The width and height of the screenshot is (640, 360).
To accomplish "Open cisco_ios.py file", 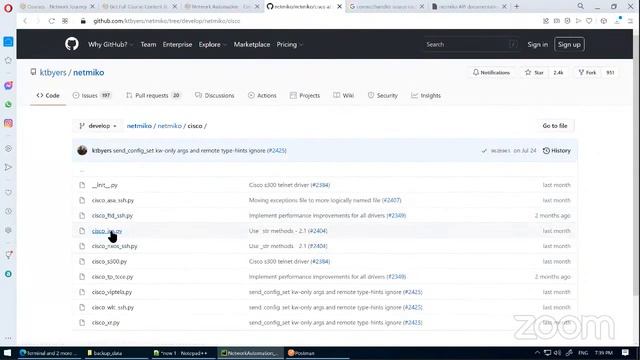I will click(x=107, y=231).
